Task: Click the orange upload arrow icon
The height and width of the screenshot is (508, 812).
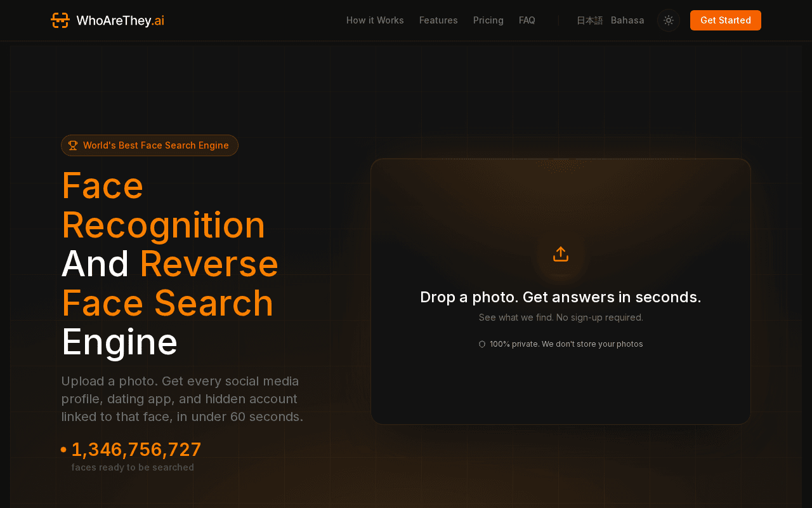Action: pyautogui.click(x=561, y=254)
